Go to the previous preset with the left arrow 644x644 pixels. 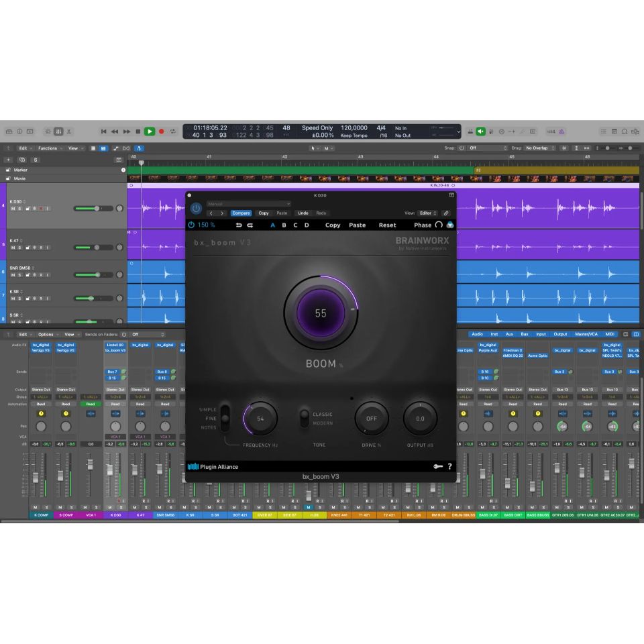(211, 213)
